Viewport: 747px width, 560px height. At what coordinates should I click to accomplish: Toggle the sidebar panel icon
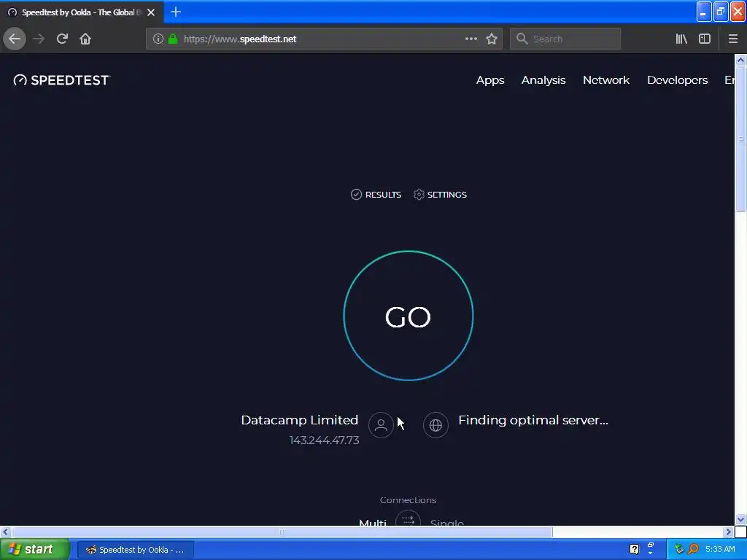[x=705, y=39]
